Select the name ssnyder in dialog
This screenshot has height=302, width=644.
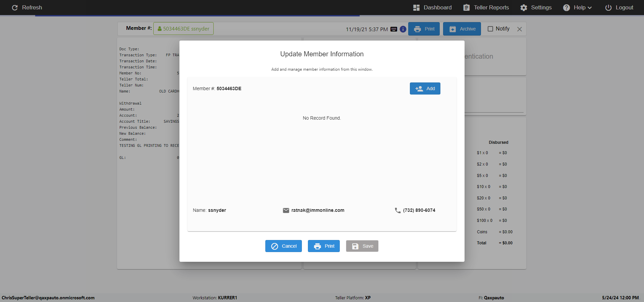[x=217, y=210]
